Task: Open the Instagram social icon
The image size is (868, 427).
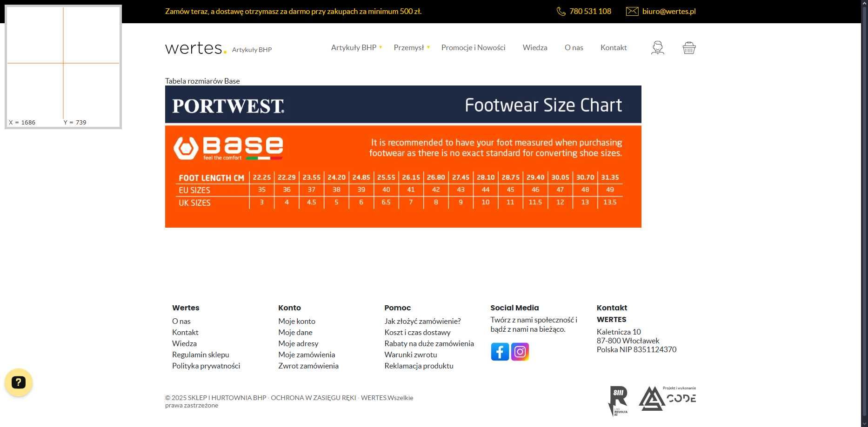Action: [x=520, y=352]
